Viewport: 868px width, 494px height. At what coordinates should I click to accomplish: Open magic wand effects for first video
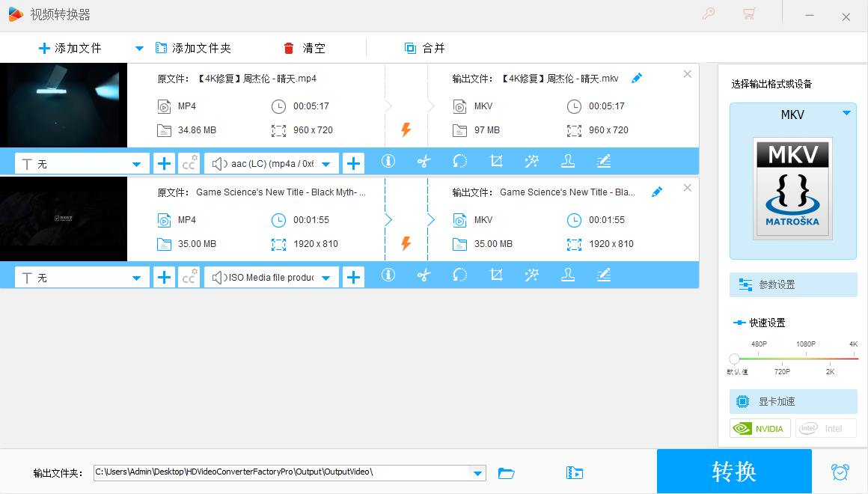532,162
